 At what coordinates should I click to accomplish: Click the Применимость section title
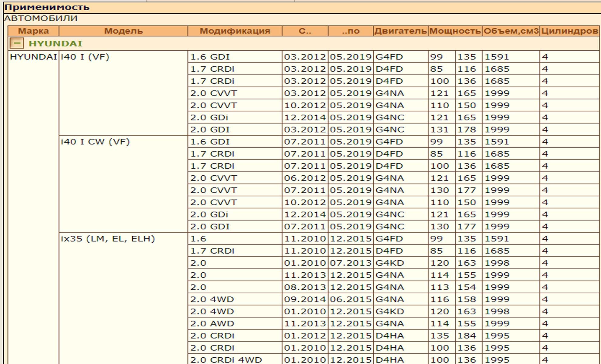pyautogui.click(x=47, y=7)
